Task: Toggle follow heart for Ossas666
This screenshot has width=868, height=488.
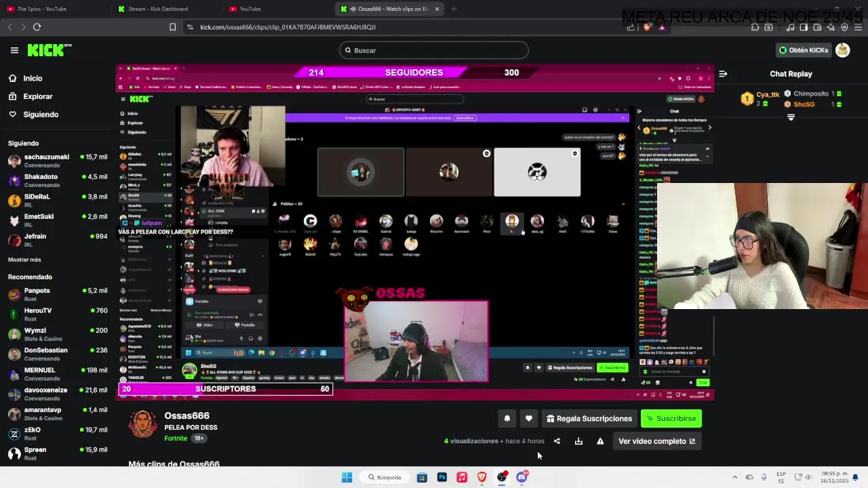Action: 529,419
